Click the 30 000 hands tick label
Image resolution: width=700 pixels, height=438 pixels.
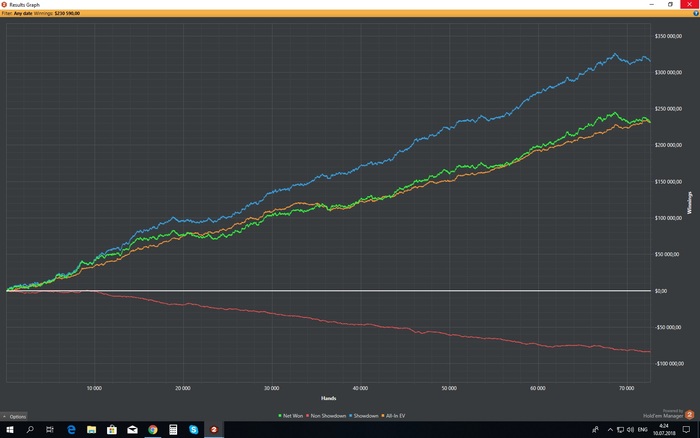271,388
